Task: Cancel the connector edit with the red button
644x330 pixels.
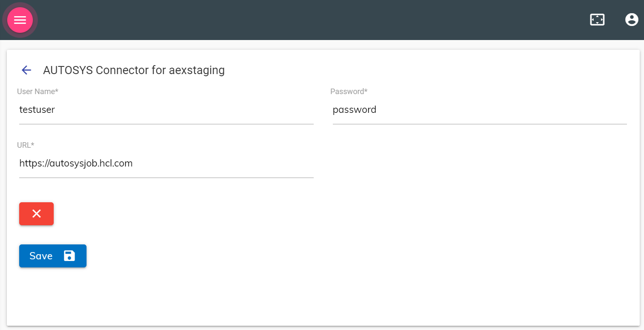Action: pos(36,213)
